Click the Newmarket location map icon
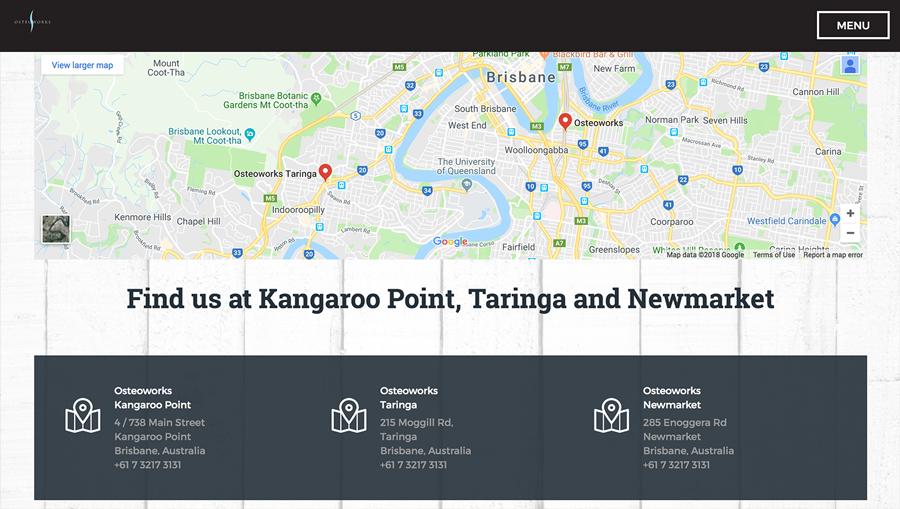900x509 pixels. (x=611, y=415)
